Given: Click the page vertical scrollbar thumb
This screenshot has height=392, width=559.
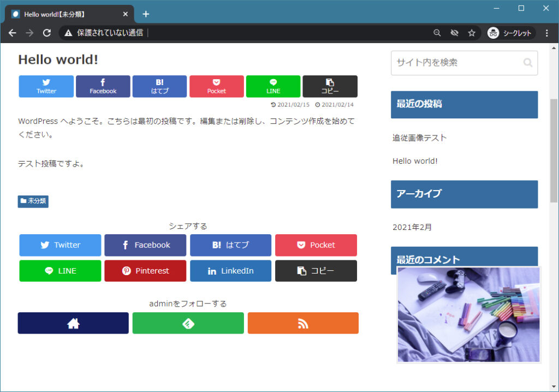Looking at the screenshot, I should [554, 151].
